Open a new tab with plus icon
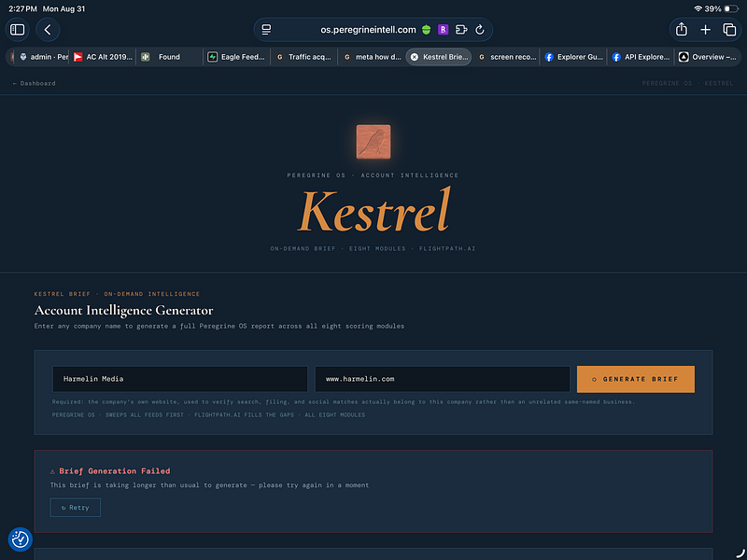 click(706, 30)
